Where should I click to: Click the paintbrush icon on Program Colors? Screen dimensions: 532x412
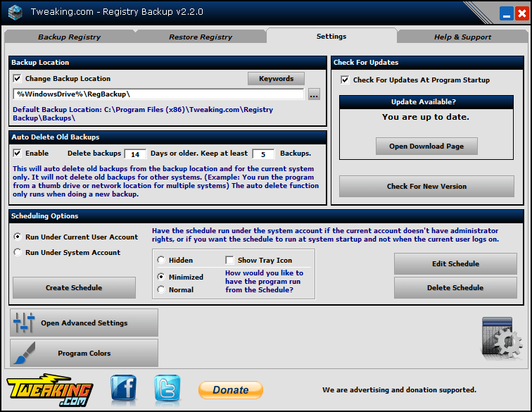(25, 354)
